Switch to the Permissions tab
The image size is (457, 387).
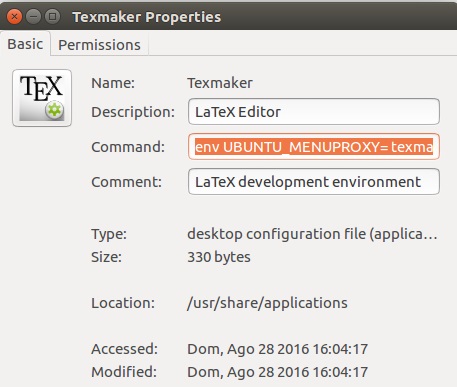[99, 45]
